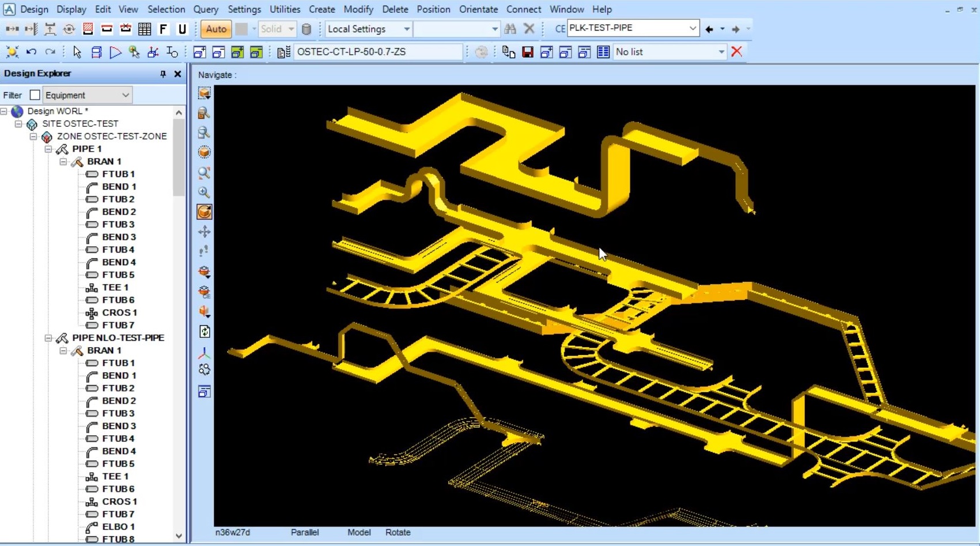Click the back arrow next to CE field
This screenshot has width=980, height=546.
[709, 29]
